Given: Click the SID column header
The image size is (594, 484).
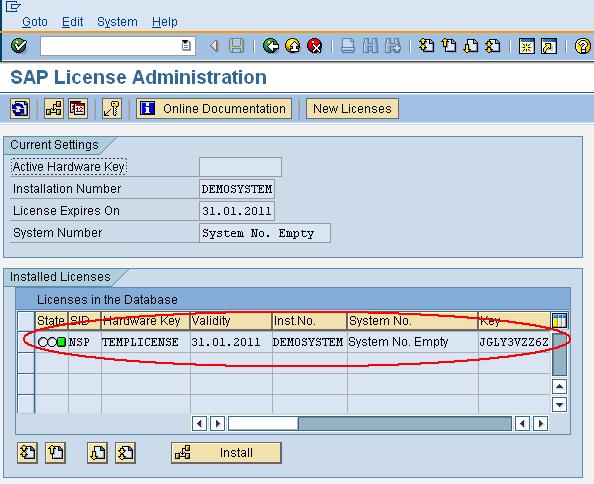Looking at the screenshot, I should [x=84, y=321].
